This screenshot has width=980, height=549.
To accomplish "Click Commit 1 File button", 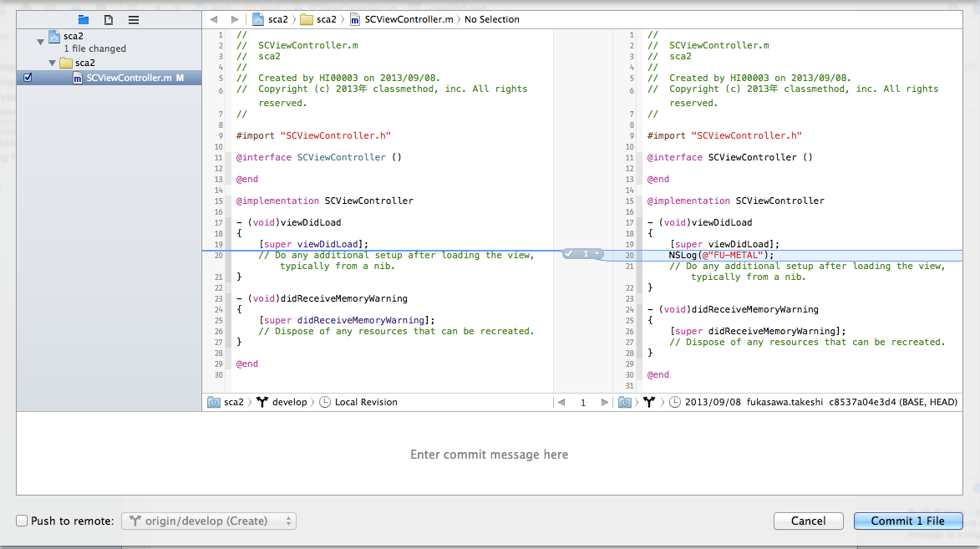I will point(907,521).
